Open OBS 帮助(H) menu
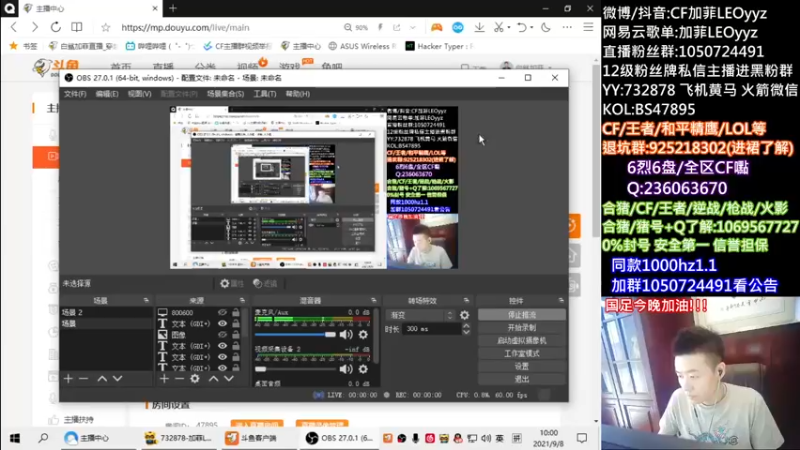800x450 pixels. [297, 94]
